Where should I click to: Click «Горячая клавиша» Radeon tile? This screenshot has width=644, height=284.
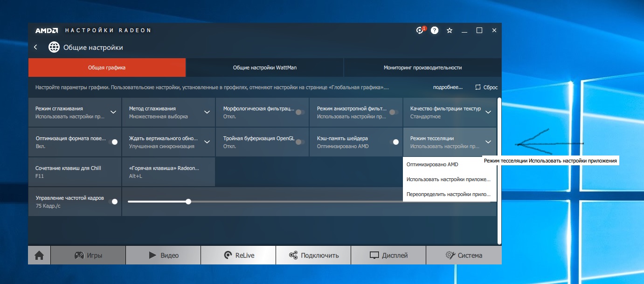click(x=168, y=172)
